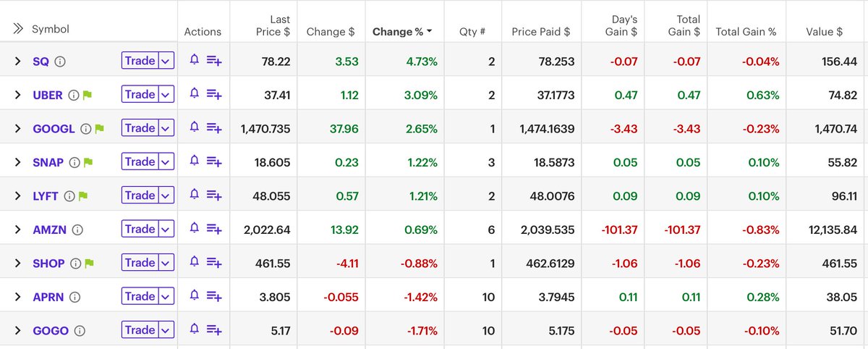This screenshot has height=349, width=868.
Task: Click the Trade button for GOOGL
Action: (x=140, y=128)
